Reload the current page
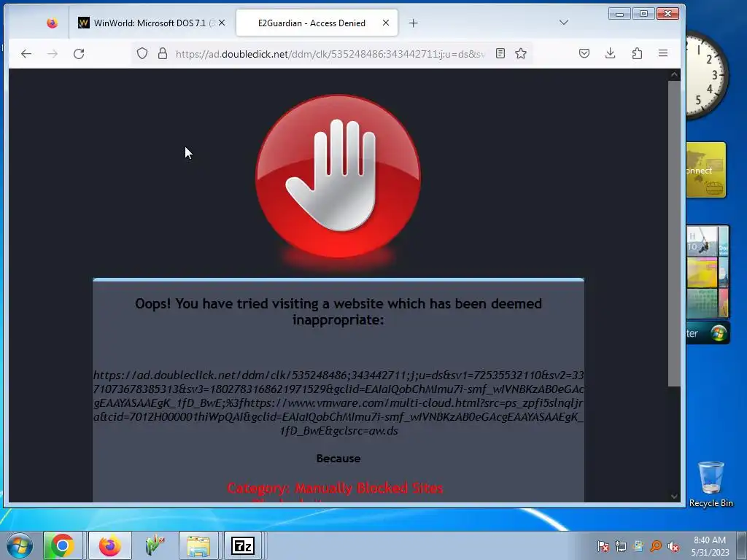 (79, 54)
